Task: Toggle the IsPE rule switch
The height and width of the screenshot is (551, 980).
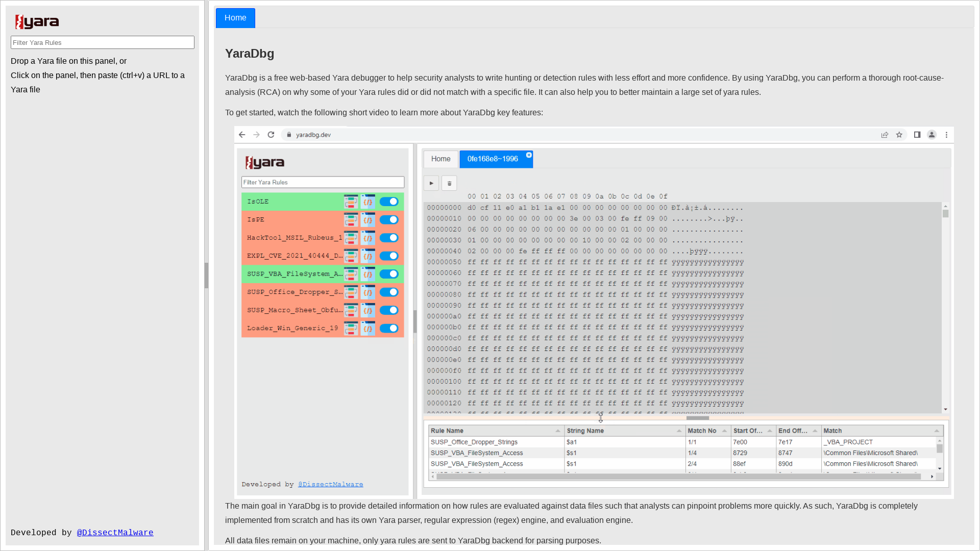Action: [x=389, y=220]
